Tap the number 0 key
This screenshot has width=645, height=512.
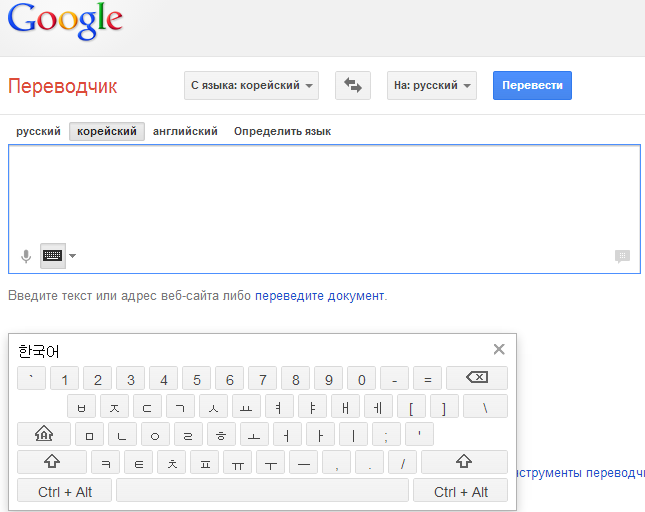362,378
